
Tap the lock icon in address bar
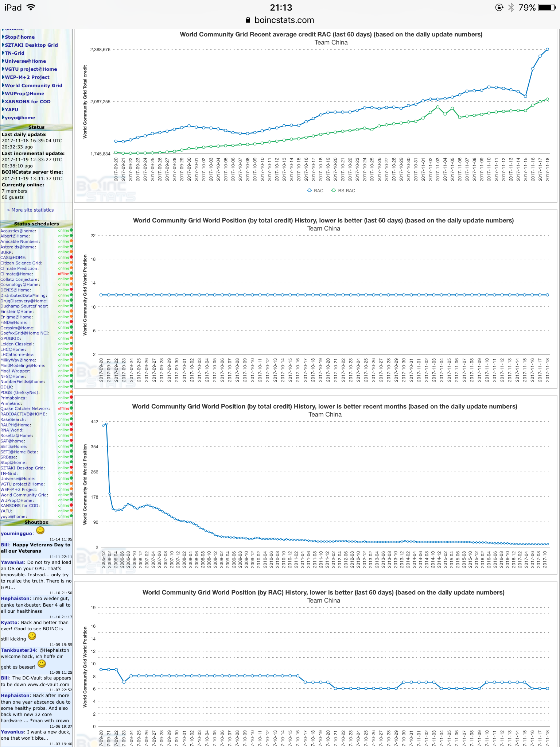pyautogui.click(x=248, y=20)
